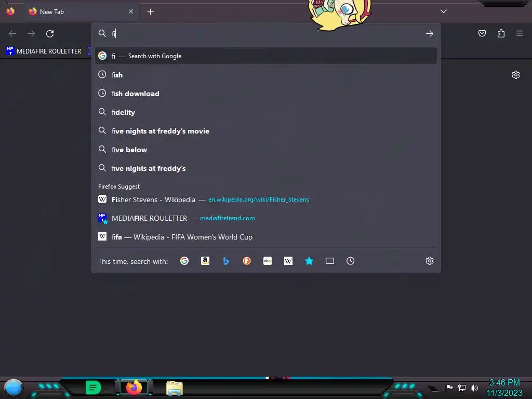532x399 pixels.
Task: Select the 'fidelity' search suggestion
Action: click(266, 112)
